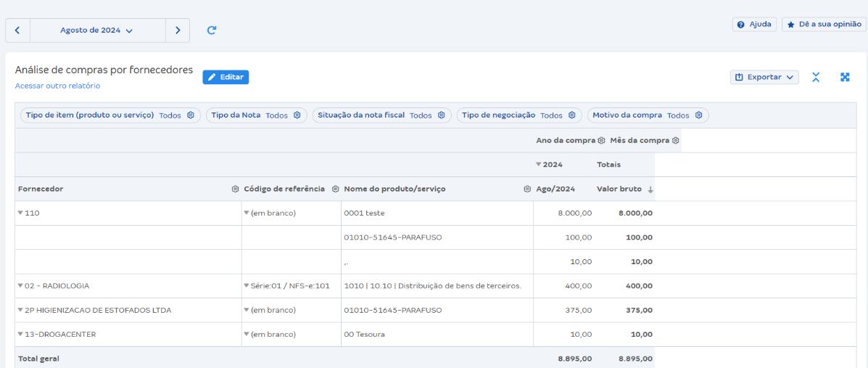The image size is (868, 368).
Task: Open settings gear for Situação da nota fiscal
Action: (441, 115)
